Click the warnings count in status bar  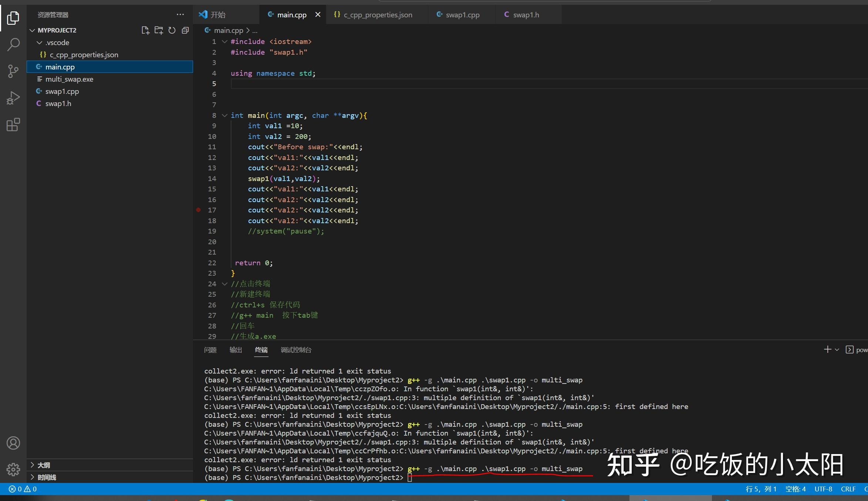[30, 489]
